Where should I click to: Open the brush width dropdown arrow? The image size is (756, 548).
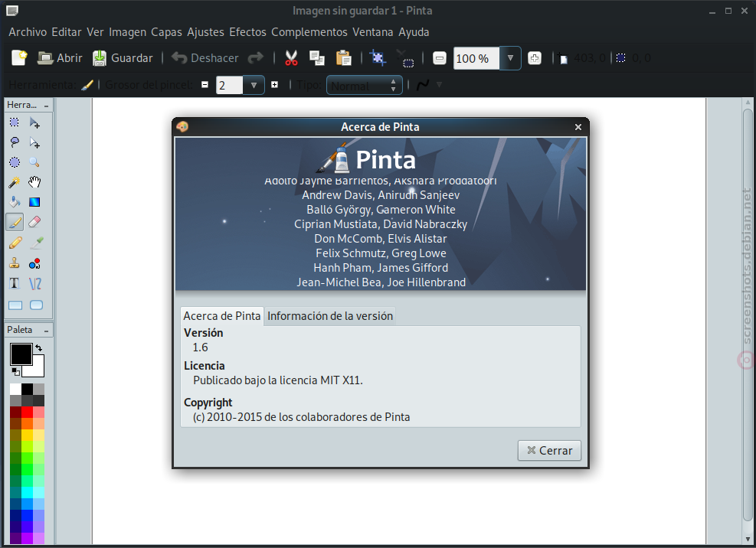[x=254, y=85]
